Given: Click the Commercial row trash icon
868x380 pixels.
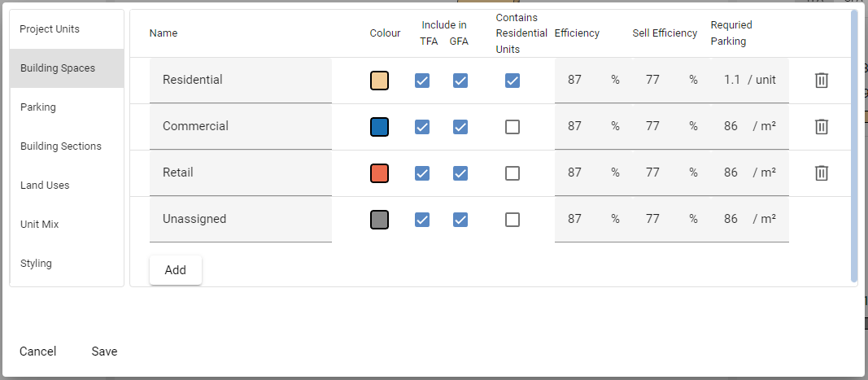Looking at the screenshot, I should (x=822, y=127).
